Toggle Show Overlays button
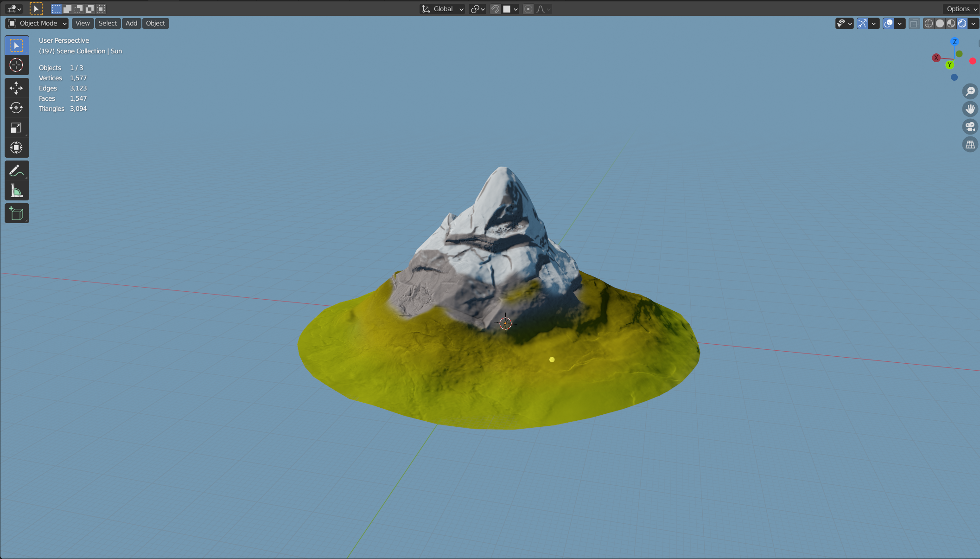980x559 pixels. pyautogui.click(x=888, y=23)
